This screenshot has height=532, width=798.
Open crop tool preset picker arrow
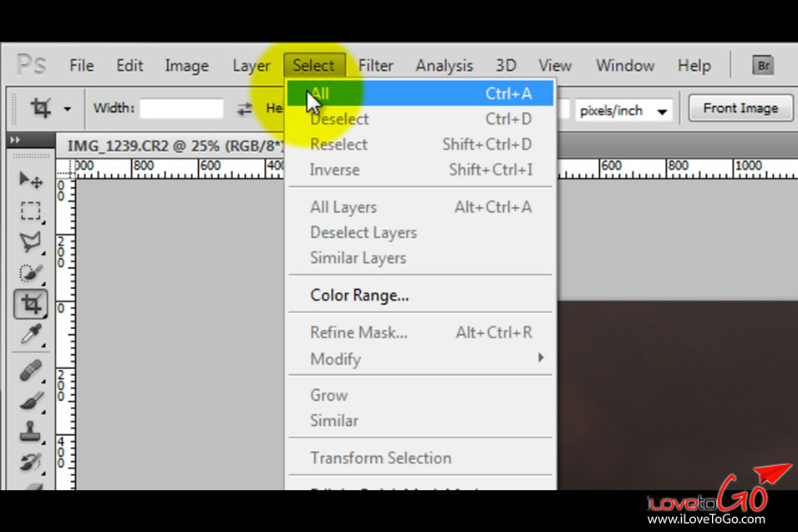[x=67, y=109]
